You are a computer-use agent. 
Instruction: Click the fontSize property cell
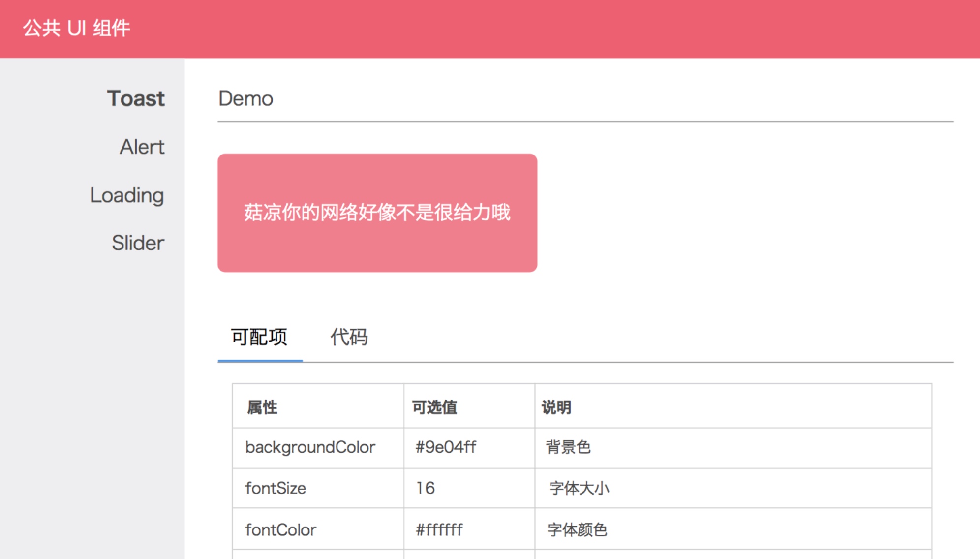(276, 488)
